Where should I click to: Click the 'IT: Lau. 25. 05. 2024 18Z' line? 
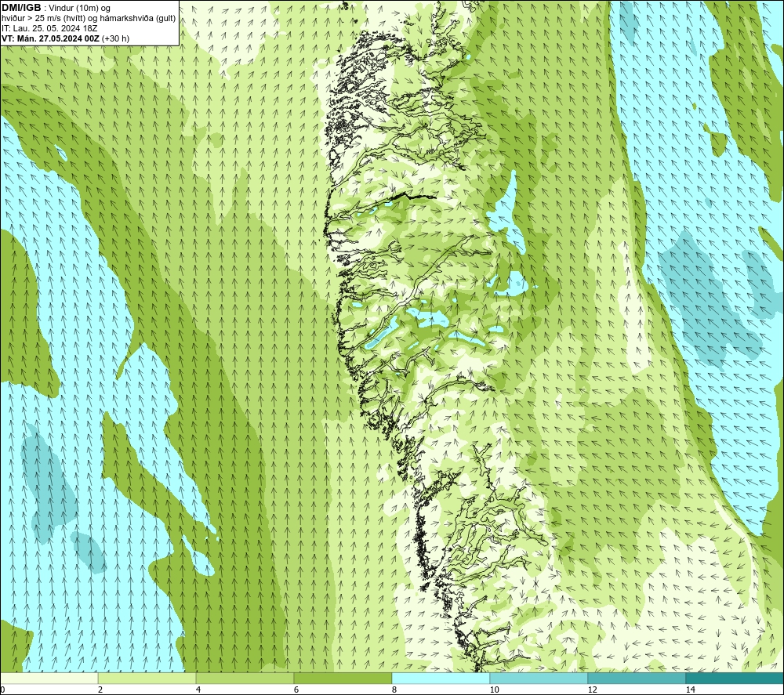click(49, 28)
